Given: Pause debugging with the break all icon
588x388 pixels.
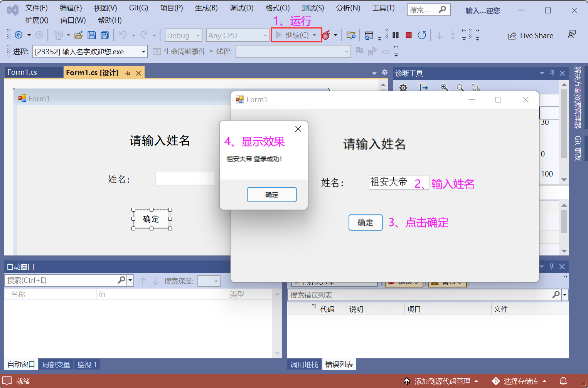Looking at the screenshot, I should [396, 35].
